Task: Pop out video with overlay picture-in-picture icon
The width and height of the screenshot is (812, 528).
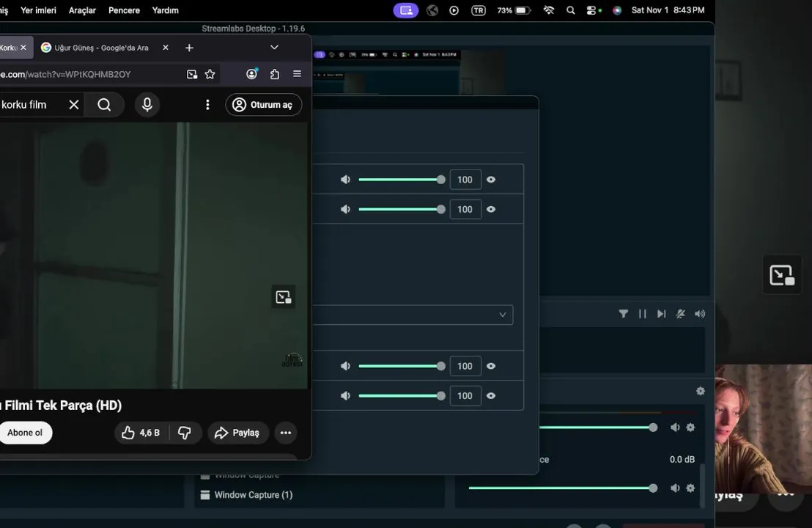Action: point(284,297)
